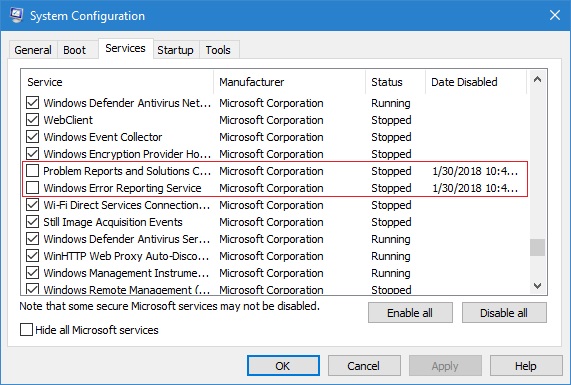Sort by Manufacturer column header
The height and width of the screenshot is (385, 571).
coord(290,82)
